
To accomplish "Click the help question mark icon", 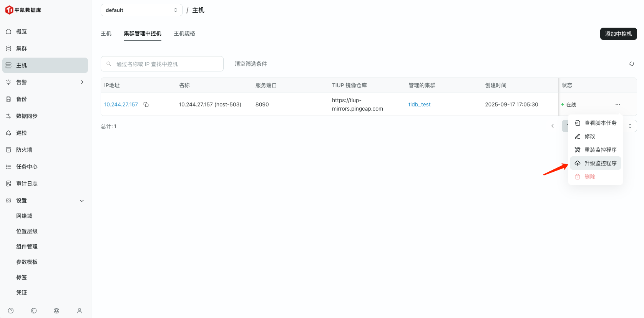I will [x=11, y=311].
